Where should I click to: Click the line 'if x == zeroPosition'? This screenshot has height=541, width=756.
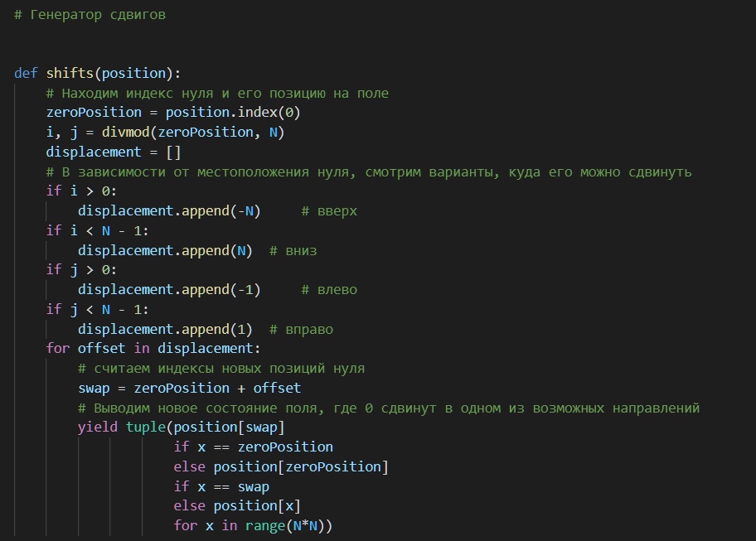coord(253,447)
